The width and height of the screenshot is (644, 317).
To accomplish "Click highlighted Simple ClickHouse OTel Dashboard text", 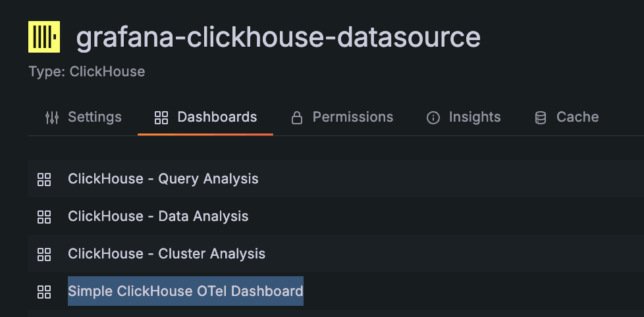I will click(186, 291).
